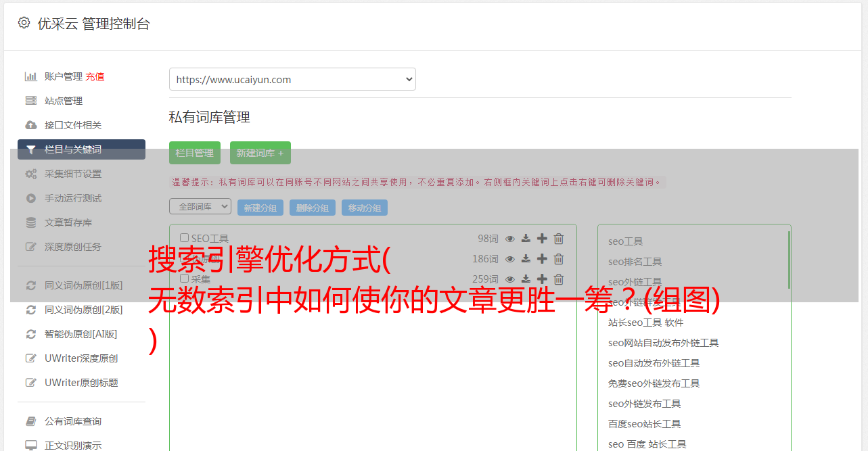Image resolution: width=868 pixels, height=451 pixels.
Task: Click the filter funnel icon for 栏目与关键词
Action: [x=30, y=149]
